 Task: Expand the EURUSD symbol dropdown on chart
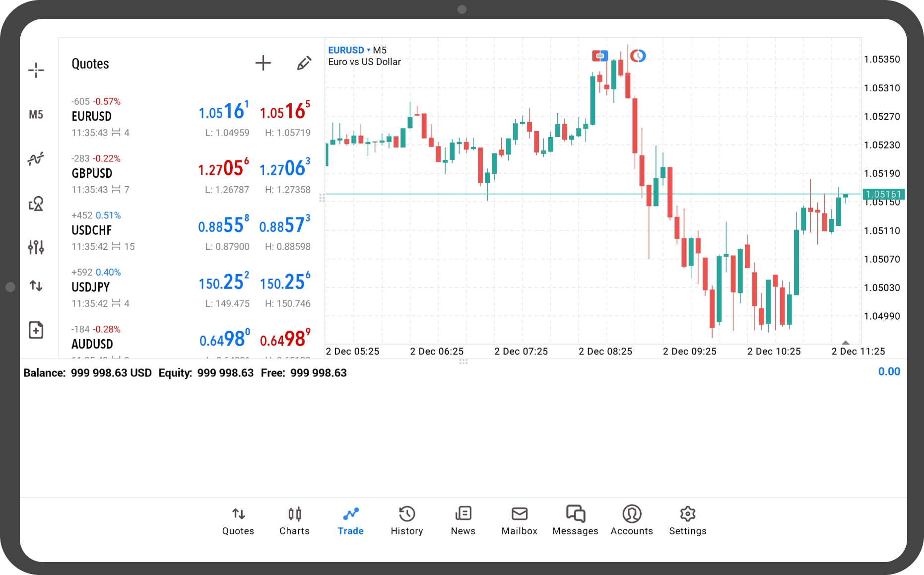(x=349, y=50)
